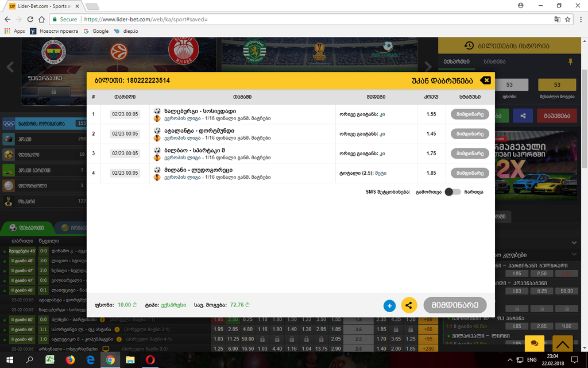
Task: Click info icon next to სპორტინგი ლ. match
Action: tap(117, 329)
